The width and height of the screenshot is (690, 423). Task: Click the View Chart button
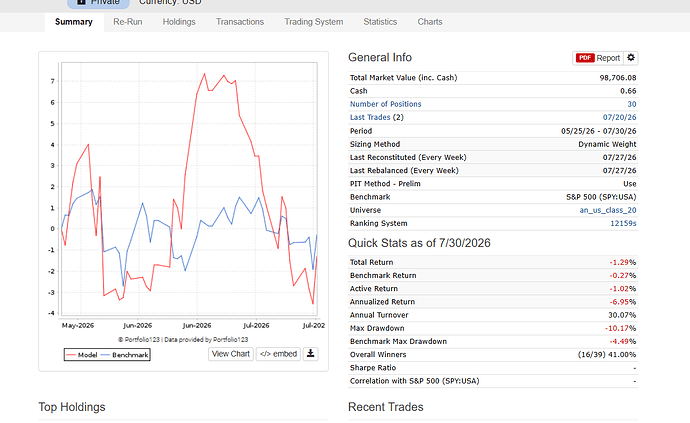click(231, 354)
